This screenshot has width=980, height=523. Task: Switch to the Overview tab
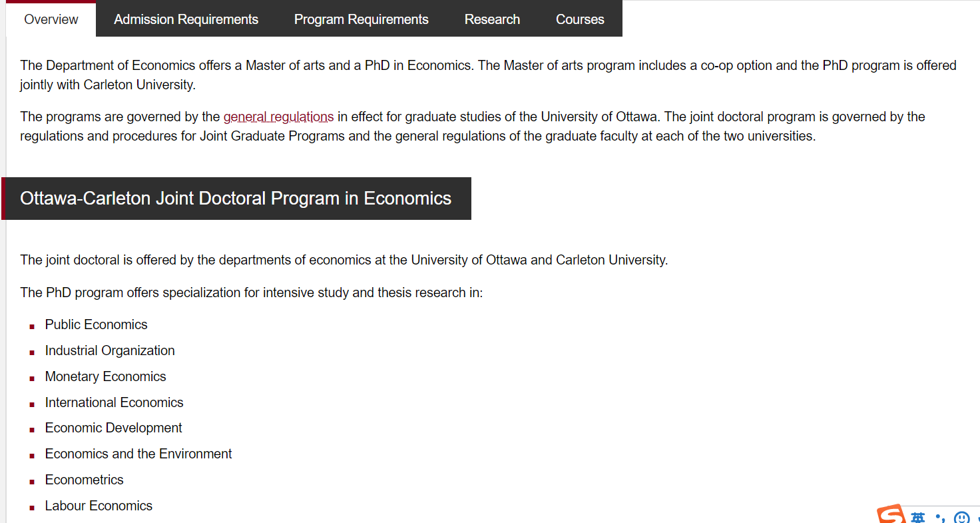point(51,19)
